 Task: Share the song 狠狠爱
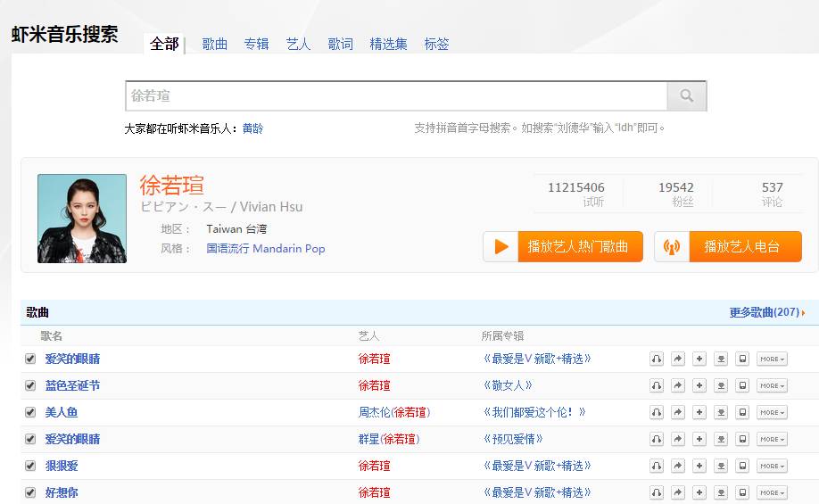678,466
